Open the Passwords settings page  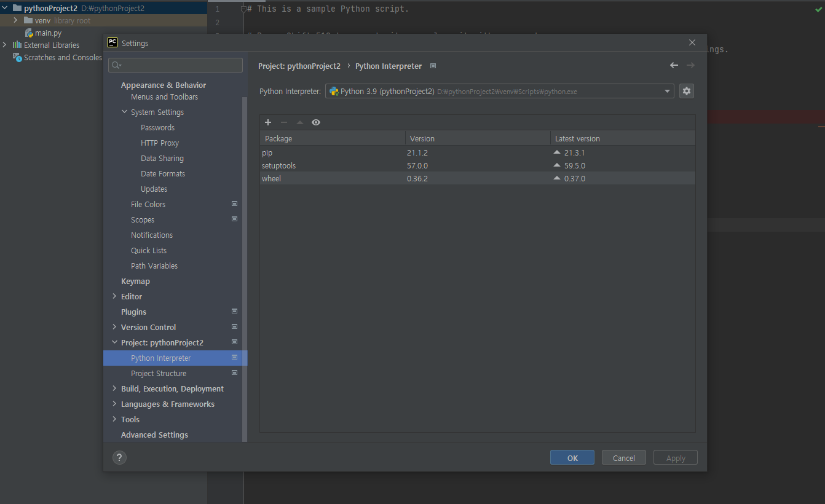tap(157, 128)
